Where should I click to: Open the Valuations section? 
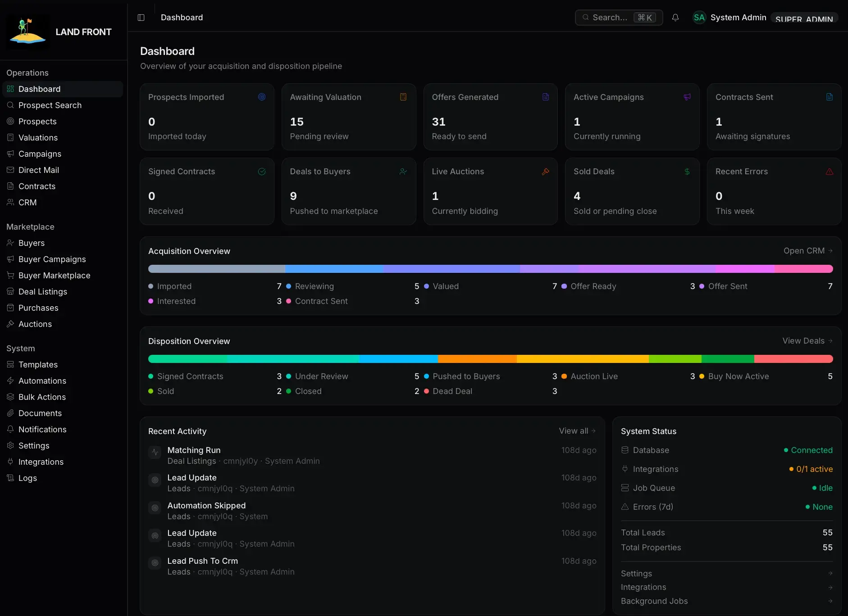pos(63,138)
